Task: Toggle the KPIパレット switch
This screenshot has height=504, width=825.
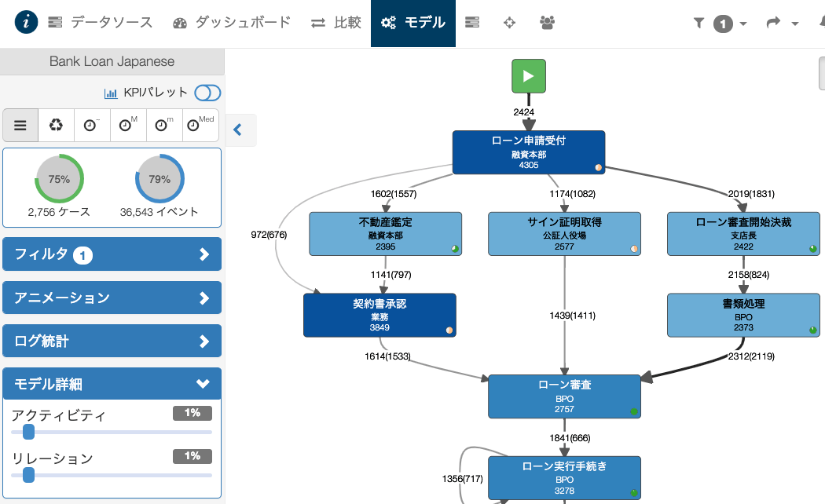Action: pyautogui.click(x=207, y=93)
